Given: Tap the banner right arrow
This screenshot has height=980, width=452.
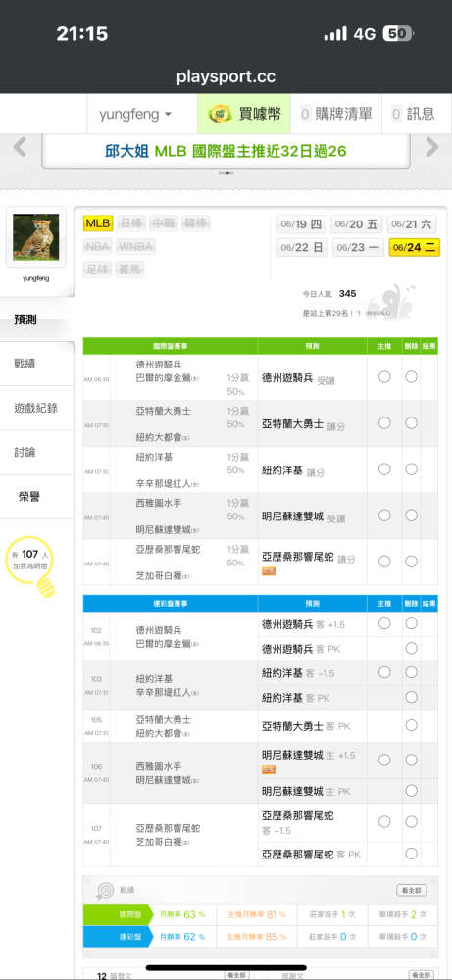Looking at the screenshot, I should pos(432,148).
